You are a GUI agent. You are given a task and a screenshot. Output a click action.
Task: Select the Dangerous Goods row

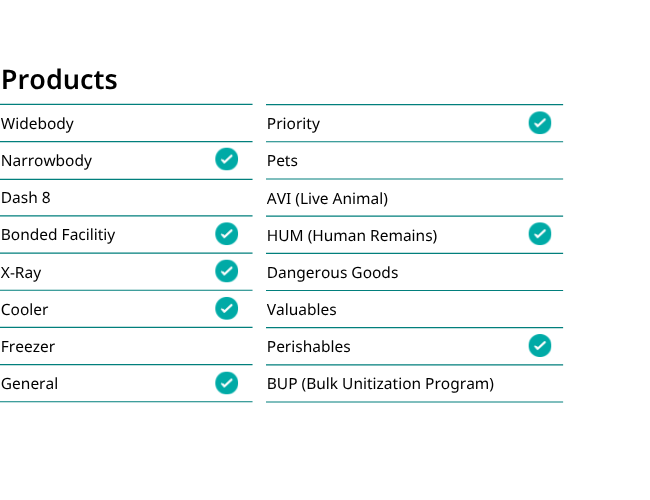tap(415, 272)
